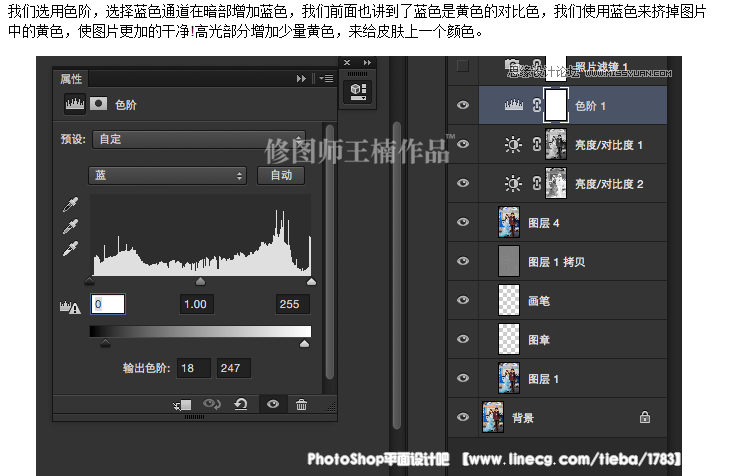Click 图层 1 layer thumbnail
Image resolution: width=731 pixels, height=476 pixels.
point(509,378)
